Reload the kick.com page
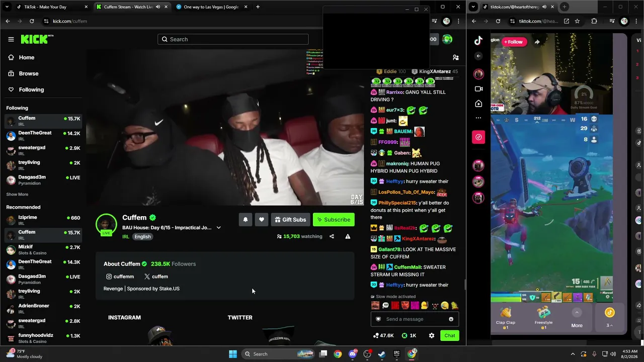Image resolution: width=644 pixels, height=362 pixels. coord(32,21)
